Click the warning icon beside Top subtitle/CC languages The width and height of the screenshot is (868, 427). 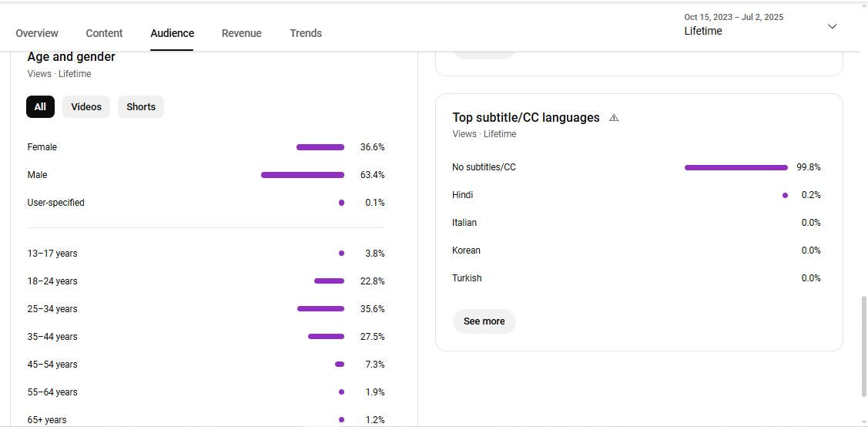614,118
